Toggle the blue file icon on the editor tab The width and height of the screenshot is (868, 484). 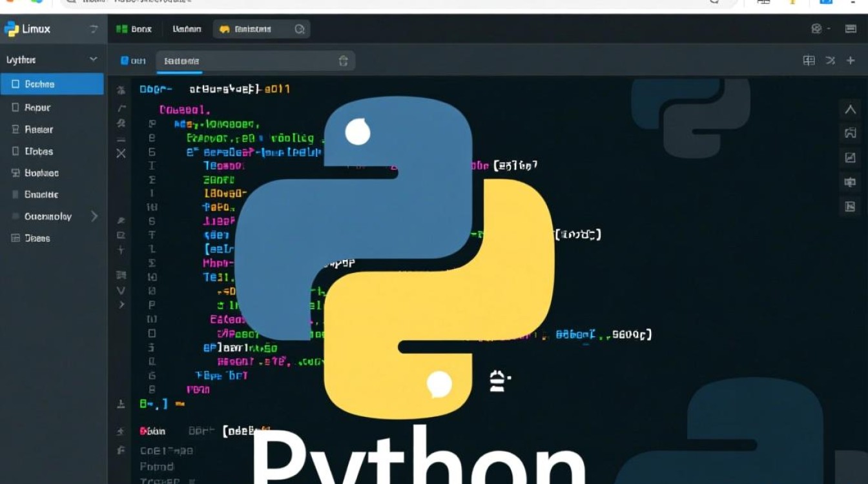pos(125,60)
